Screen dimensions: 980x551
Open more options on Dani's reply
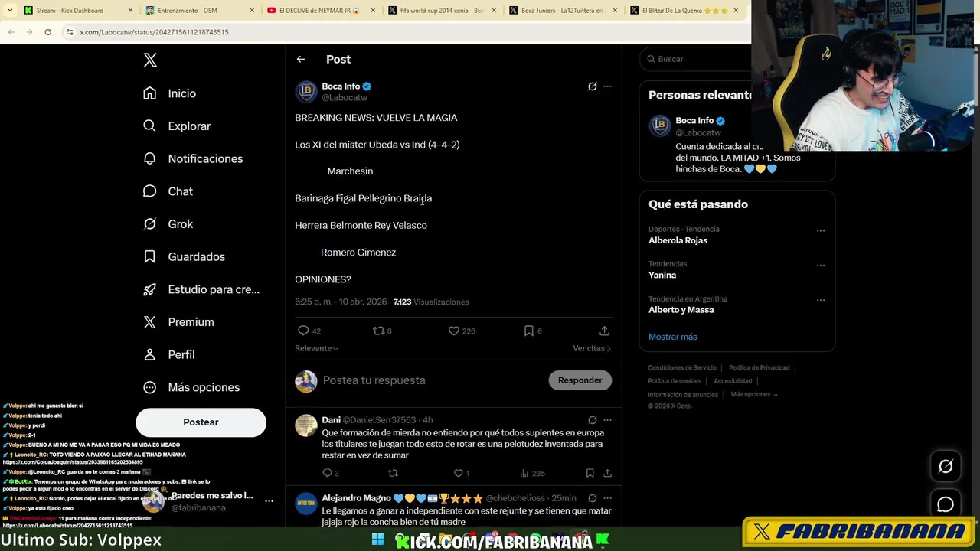[x=608, y=420]
